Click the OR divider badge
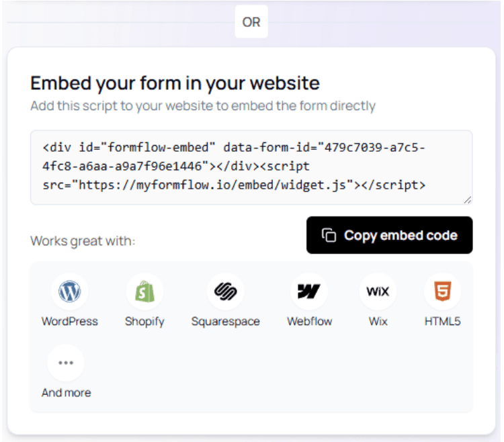This screenshot has width=504, height=442. pos(251,22)
